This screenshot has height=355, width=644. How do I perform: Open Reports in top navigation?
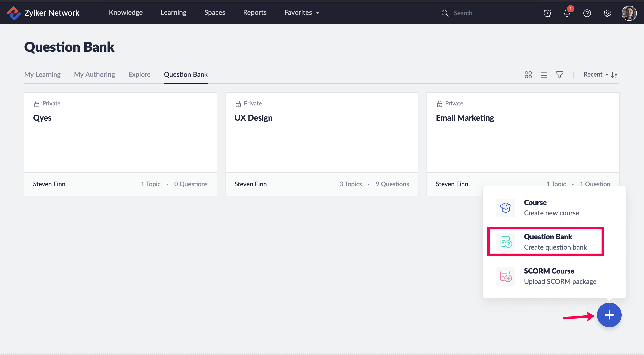click(x=254, y=13)
